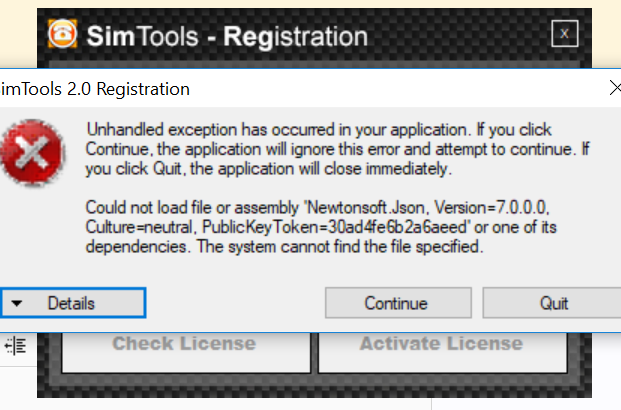The width and height of the screenshot is (621, 410).
Task: Click Quit to close the application
Action: [x=553, y=303]
